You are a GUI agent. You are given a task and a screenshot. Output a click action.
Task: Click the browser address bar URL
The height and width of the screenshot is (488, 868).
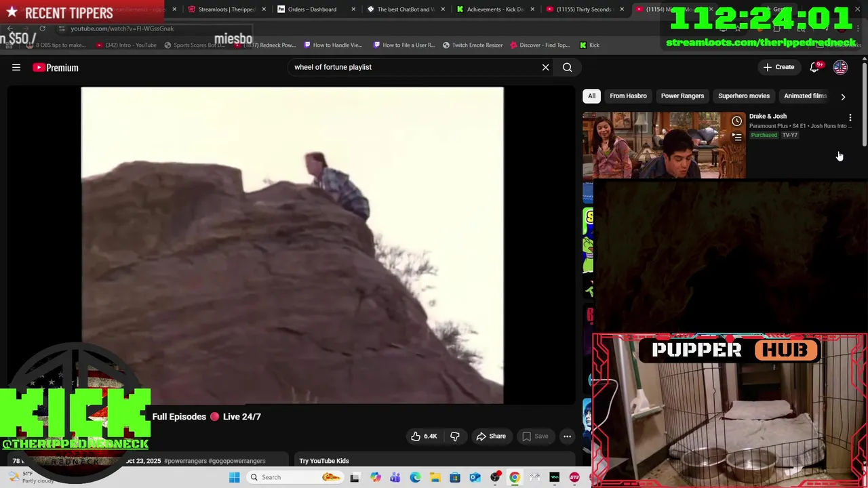(122, 28)
